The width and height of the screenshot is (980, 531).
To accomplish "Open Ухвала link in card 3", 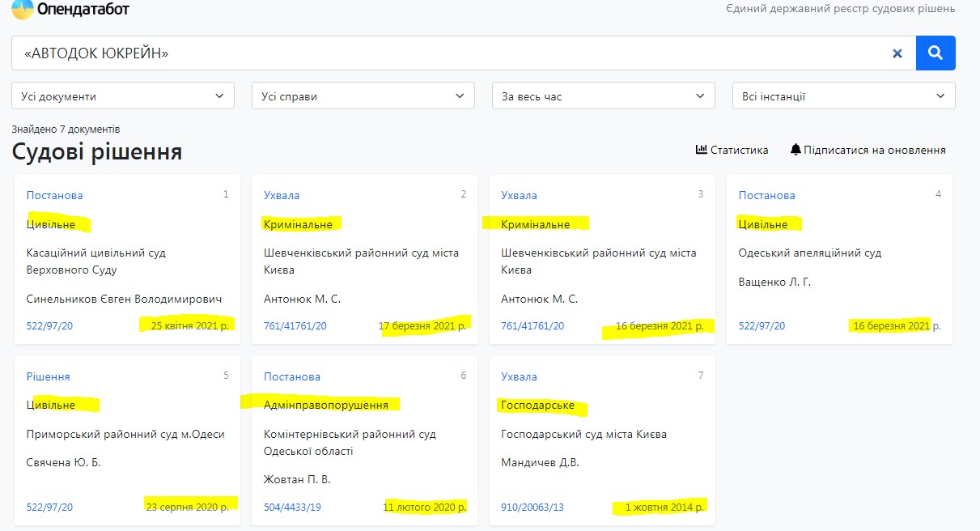I will (x=519, y=195).
